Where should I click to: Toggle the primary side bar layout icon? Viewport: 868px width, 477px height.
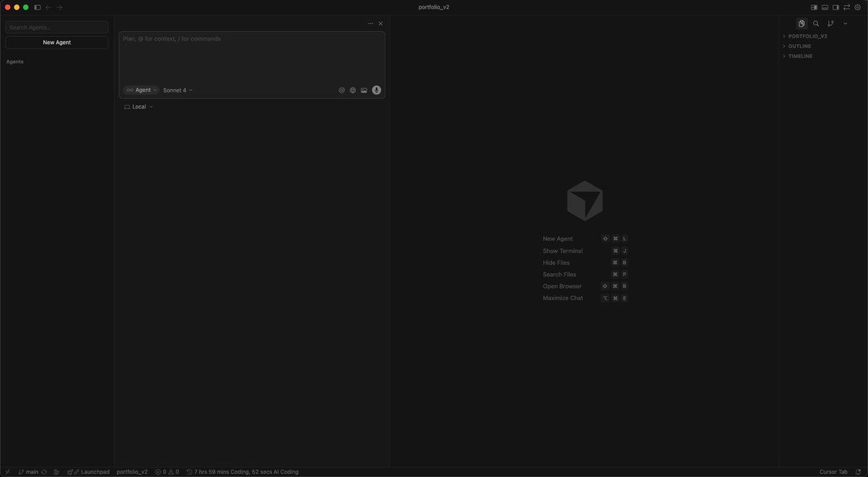(814, 7)
